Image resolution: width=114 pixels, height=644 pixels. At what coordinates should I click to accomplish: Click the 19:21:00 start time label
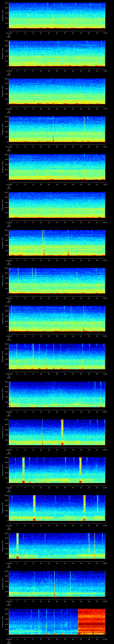(9, 298)
